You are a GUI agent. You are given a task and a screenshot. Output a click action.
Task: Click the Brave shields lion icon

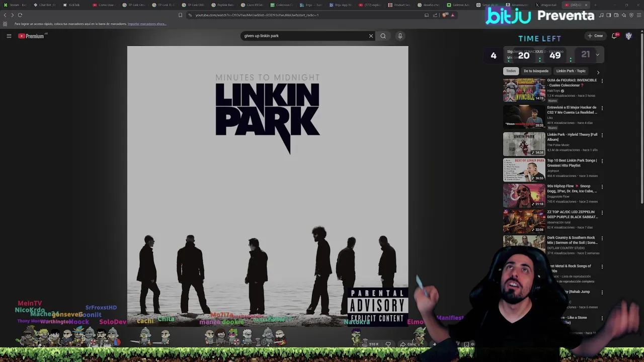pos(445,15)
